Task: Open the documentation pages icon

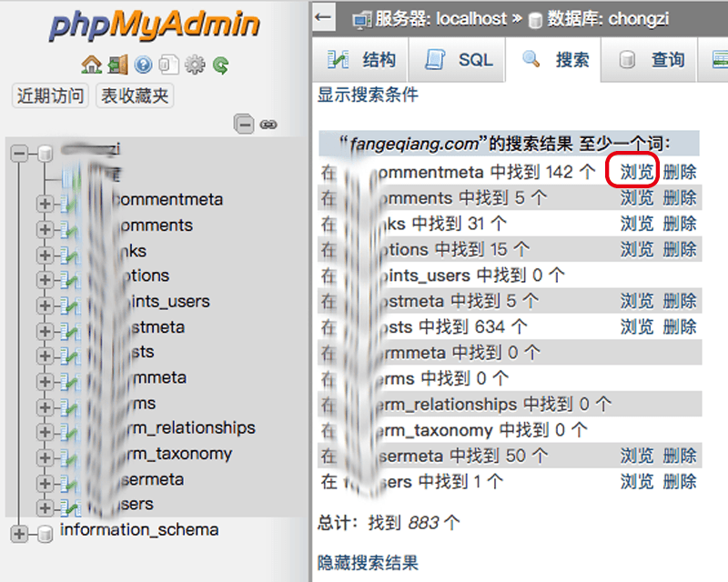Action: tap(169, 65)
